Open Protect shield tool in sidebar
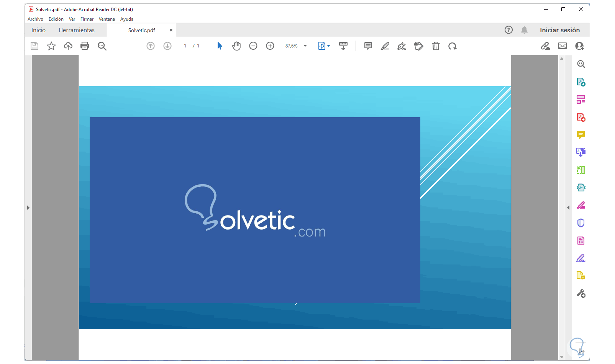615x364 pixels. coord(581,223)
